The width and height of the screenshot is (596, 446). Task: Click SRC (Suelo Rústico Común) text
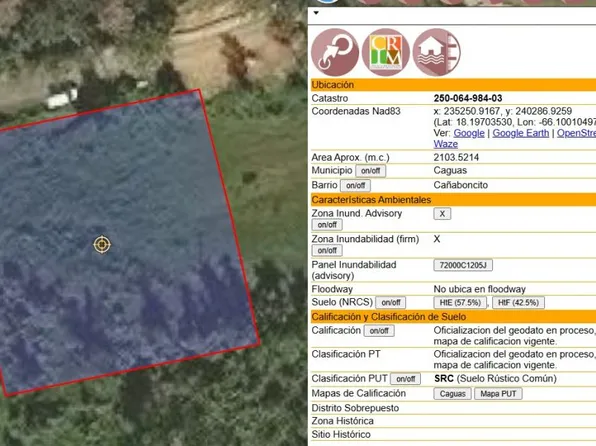(495, 379)
